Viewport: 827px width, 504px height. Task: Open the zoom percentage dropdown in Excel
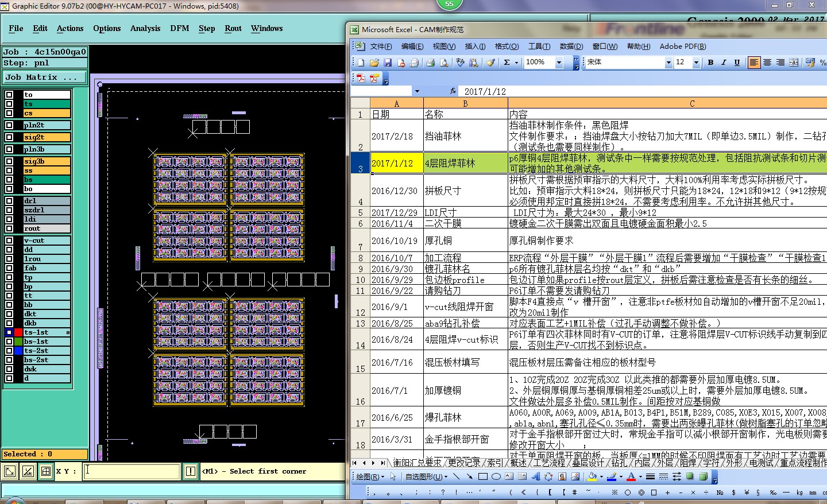coord(559,63)
